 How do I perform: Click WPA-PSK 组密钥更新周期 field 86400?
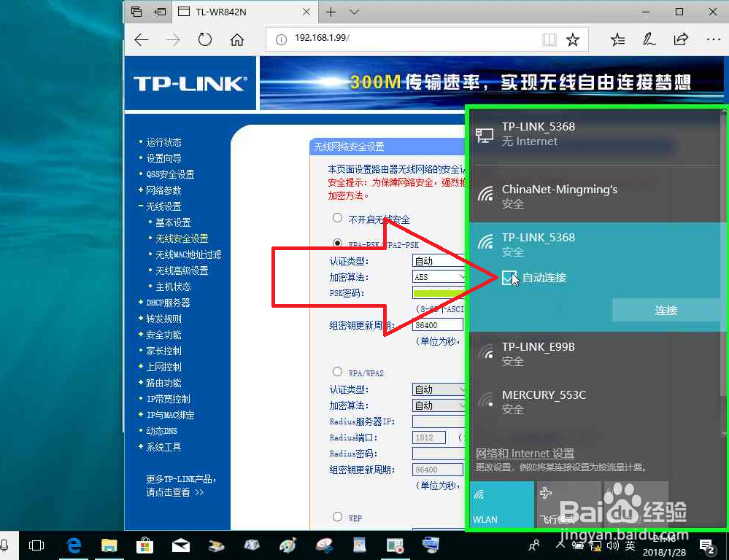(x=438, y=325)
